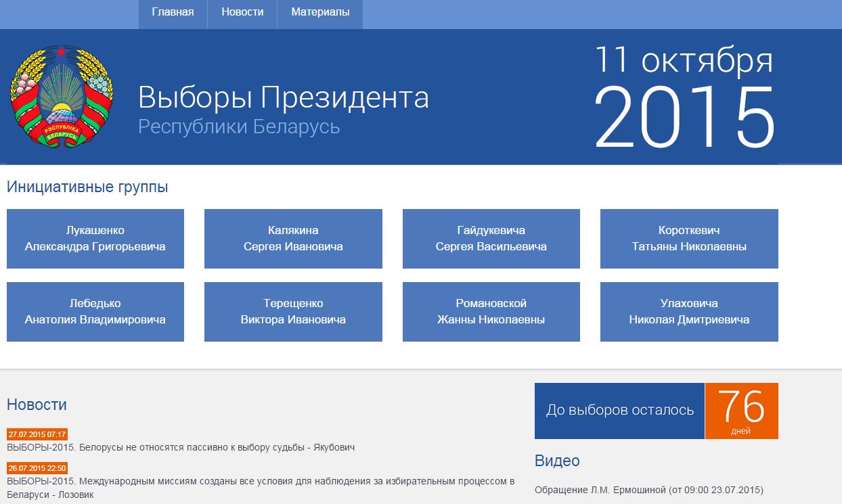Click the 27.07.2015 07:17 date badge

[x=37, y=434]
